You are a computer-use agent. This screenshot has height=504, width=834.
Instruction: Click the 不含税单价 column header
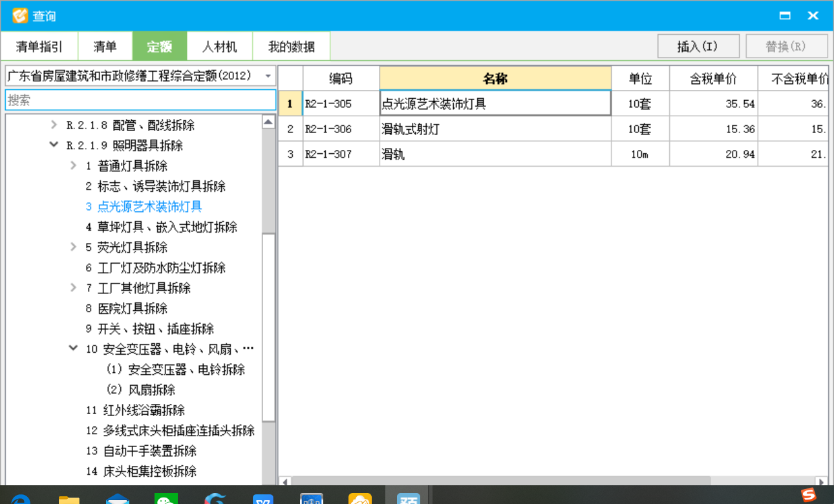793,79
